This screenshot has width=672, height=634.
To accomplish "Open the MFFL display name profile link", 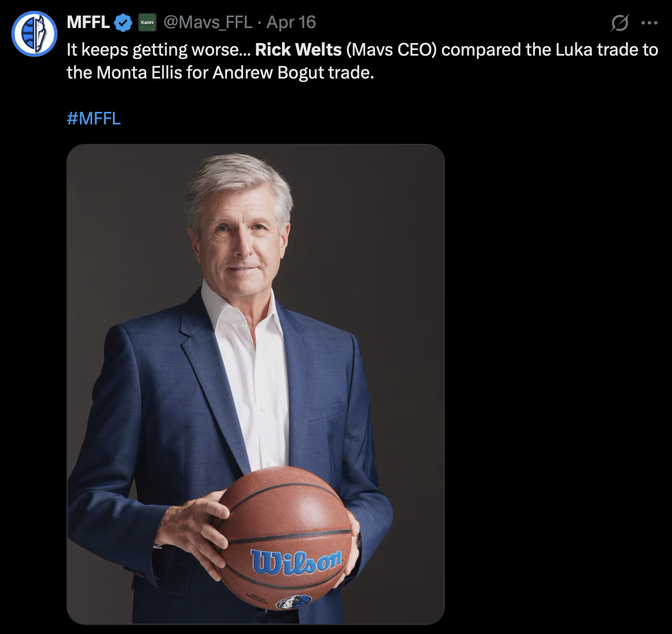I will [x=88, y=22].
